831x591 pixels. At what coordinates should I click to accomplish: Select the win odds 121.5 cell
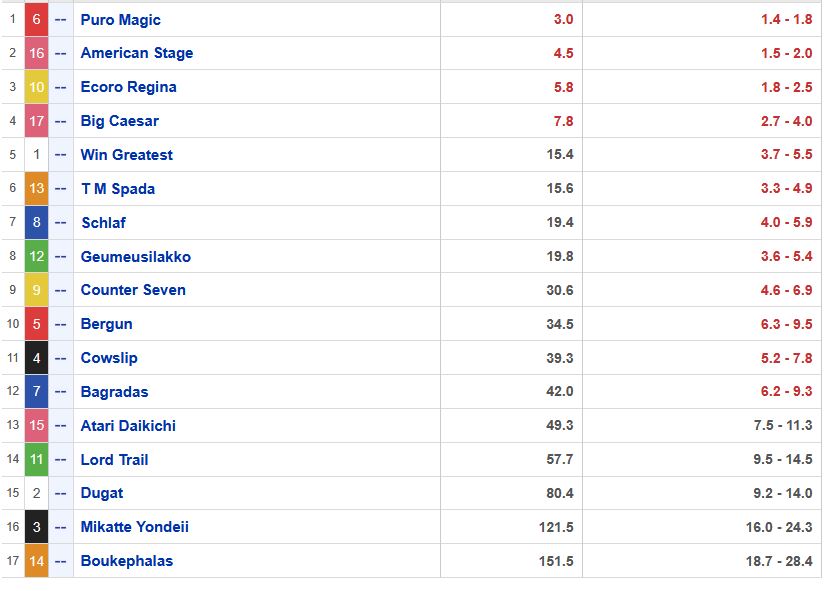tap(511, 527)
